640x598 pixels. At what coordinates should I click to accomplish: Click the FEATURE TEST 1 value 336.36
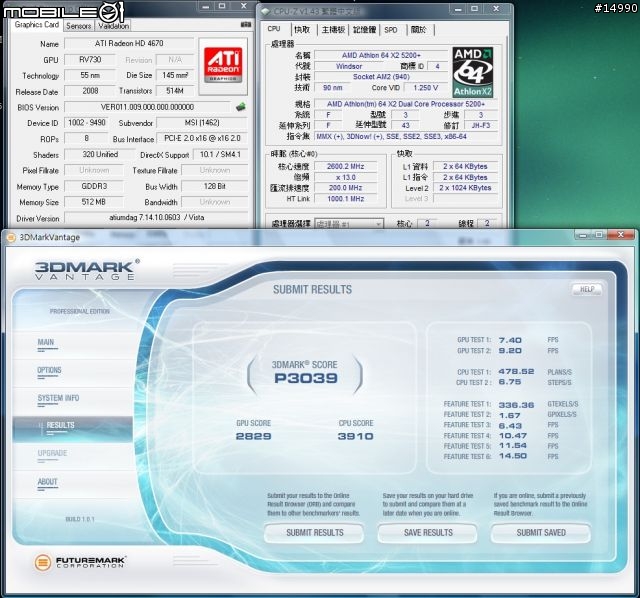pyautogui.click(x=516, y=405)
